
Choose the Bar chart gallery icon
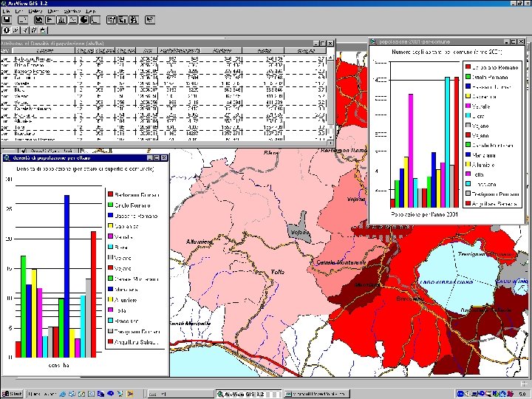(50, 20)
